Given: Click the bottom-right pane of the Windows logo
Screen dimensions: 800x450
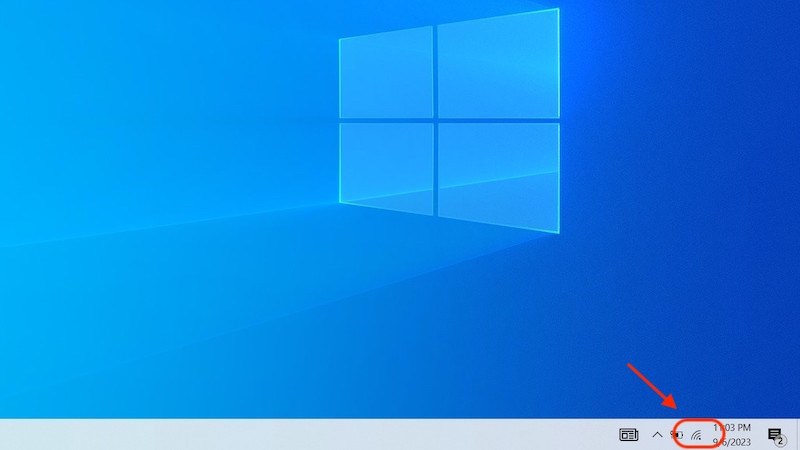Looking at the screenshot, I should click(x=497, y=176).
